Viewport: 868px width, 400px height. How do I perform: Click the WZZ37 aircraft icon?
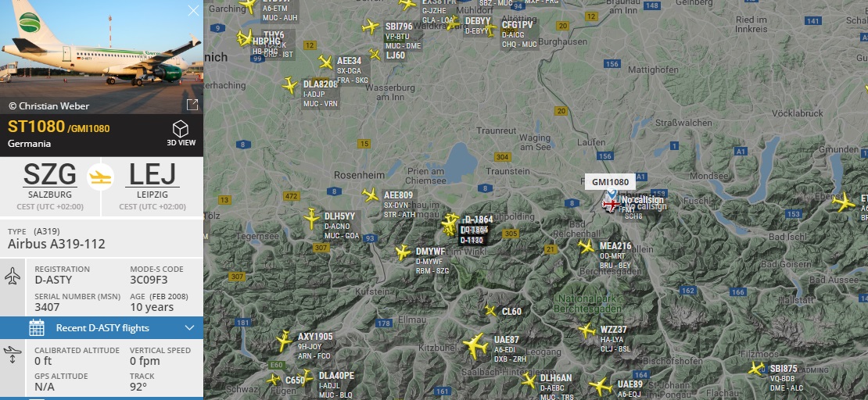click(586, 330)
